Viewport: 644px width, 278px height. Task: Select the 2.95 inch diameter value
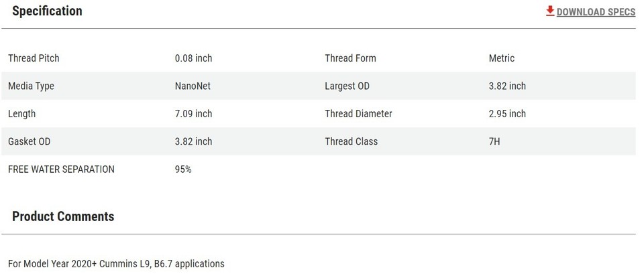(x=507, y=114)
